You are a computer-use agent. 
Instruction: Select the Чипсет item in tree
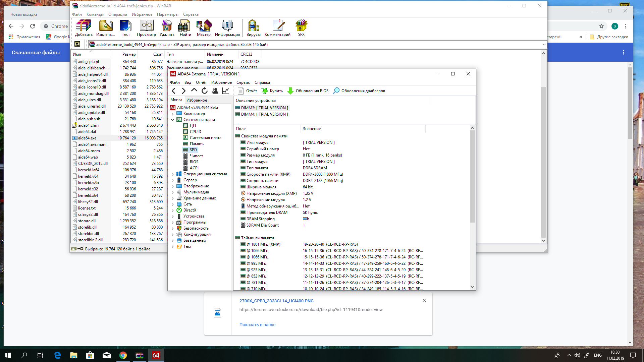[196, 156]
